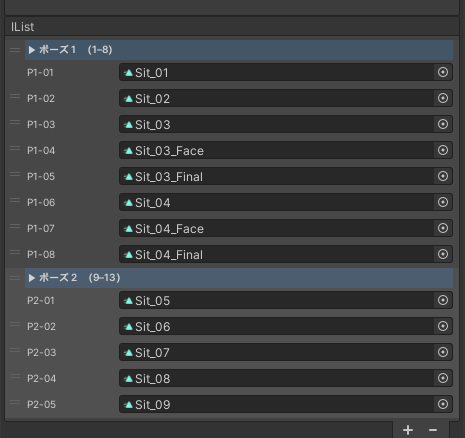Select the ポーズ2 (9-13) header row
Image resolution: width=465 pixels, height=438 pixels.
(x=239, y=278)
